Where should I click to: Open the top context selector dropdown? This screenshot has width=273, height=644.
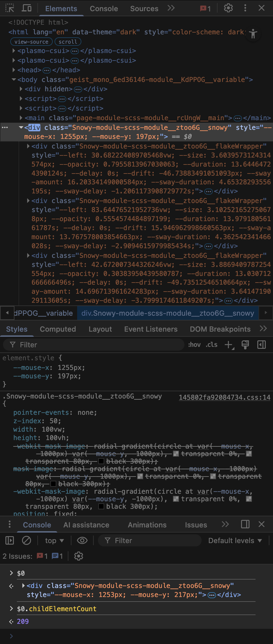click(54, 541)
